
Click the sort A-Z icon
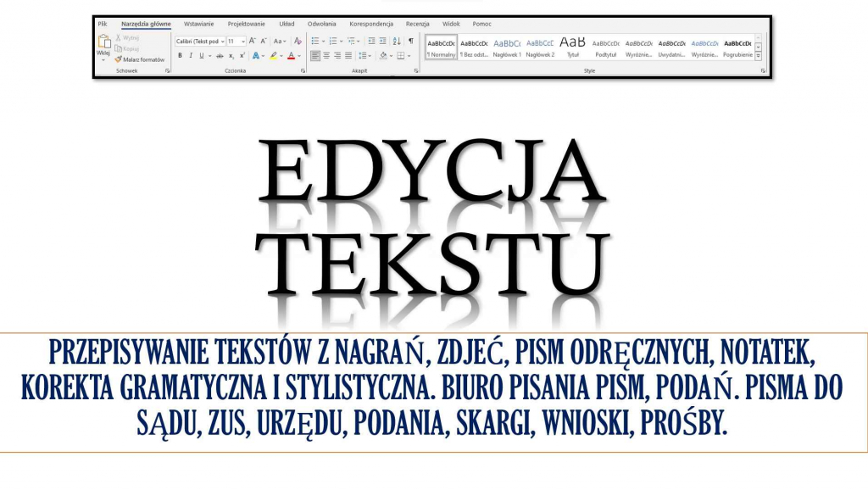pyautogui.click(x=396, y=42)
